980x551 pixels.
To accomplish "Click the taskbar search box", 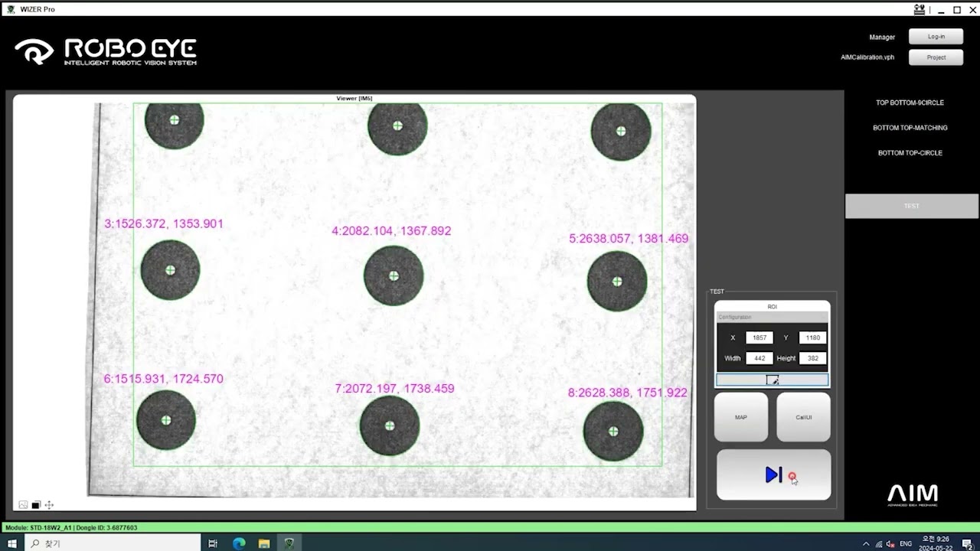I will pyautogui.click(x=111, y=543).
